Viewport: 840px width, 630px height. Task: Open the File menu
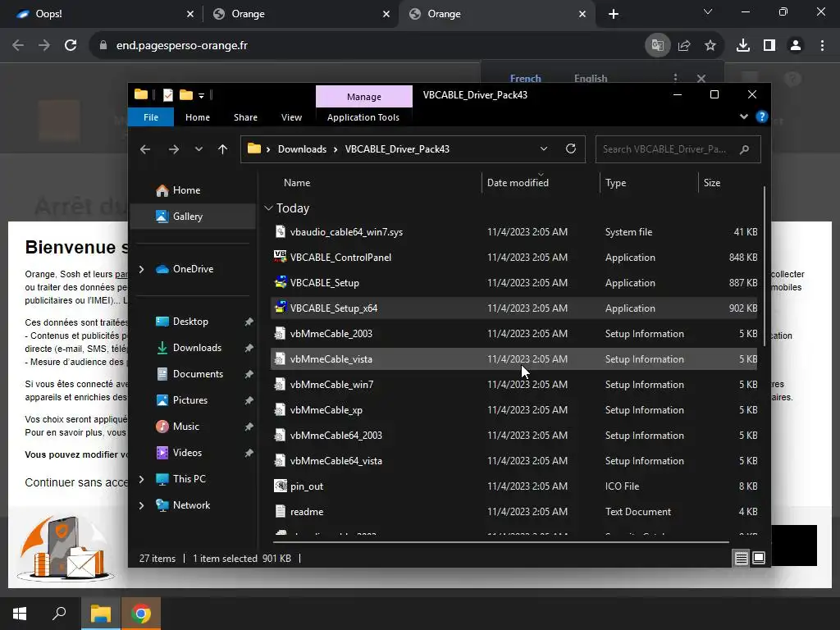point(151,117)
